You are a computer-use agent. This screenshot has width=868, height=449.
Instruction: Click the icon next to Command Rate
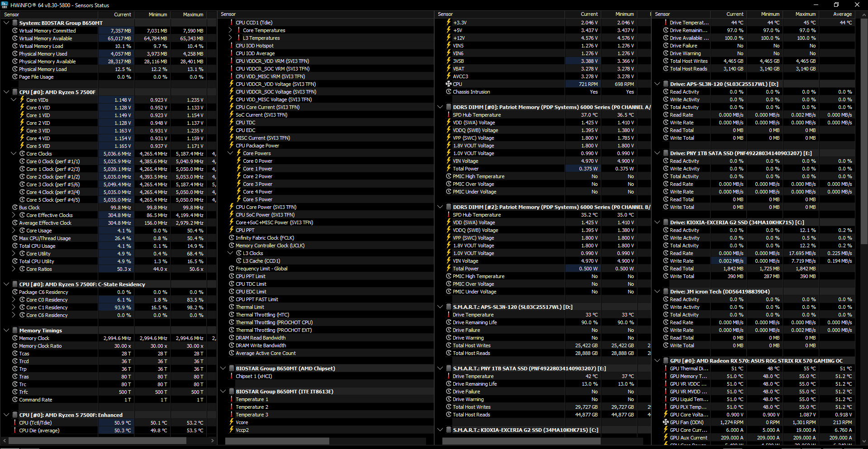[x=15, y=400]
